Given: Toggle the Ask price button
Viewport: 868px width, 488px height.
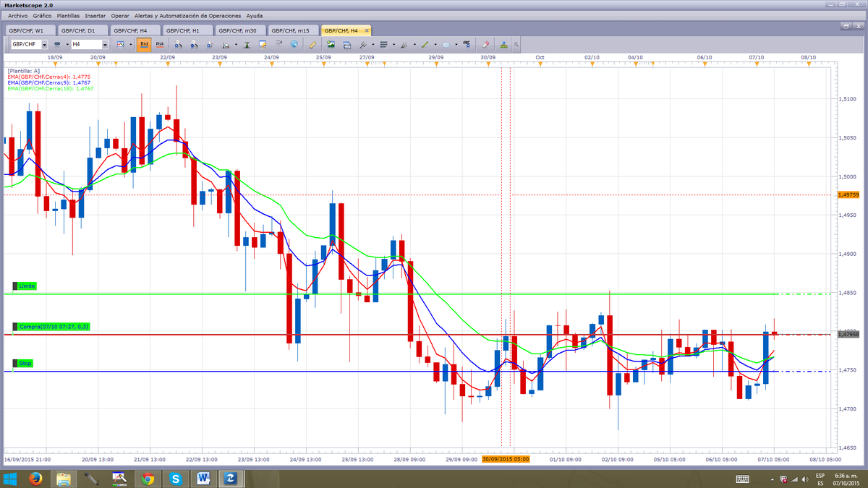Looking at the screenshot, I should coord(160,44).
